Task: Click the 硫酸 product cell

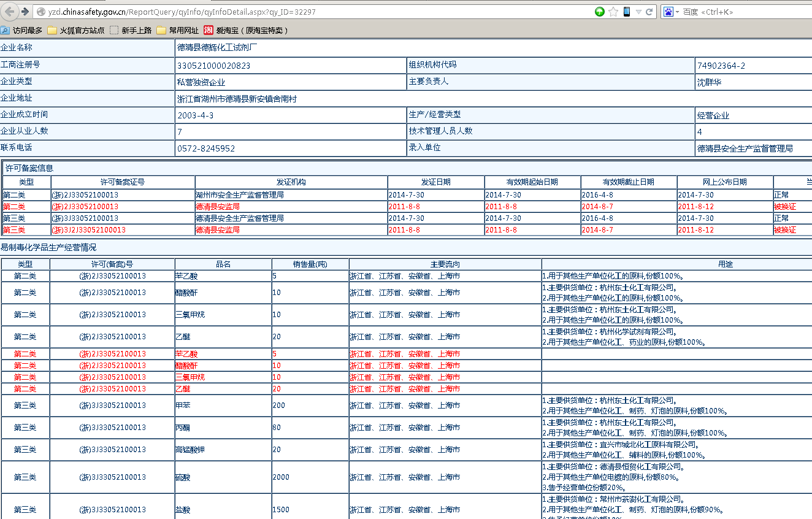Action: coord(223,477)
